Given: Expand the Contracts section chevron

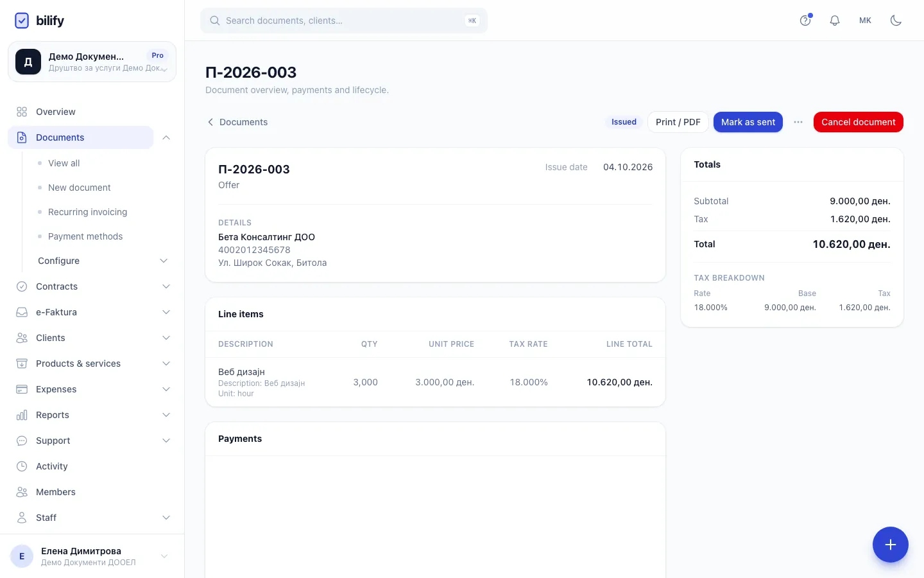Looking at the screenshot, I should (x=166, y=286).
